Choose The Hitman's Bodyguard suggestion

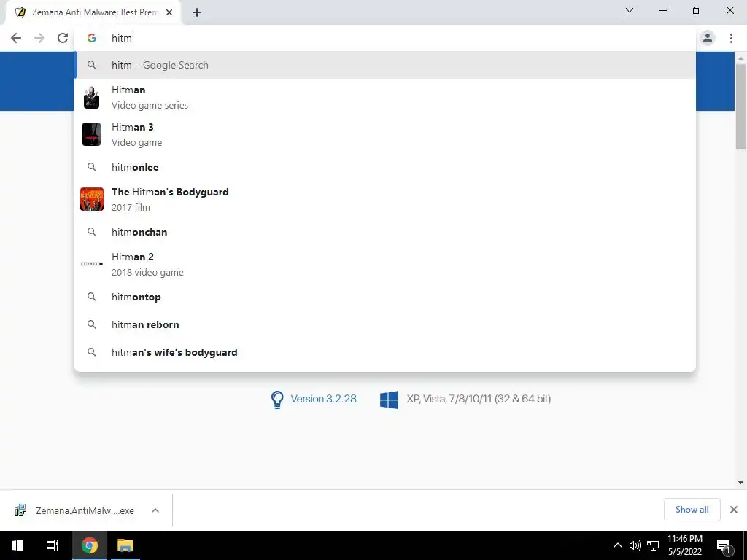pos(385,200)
